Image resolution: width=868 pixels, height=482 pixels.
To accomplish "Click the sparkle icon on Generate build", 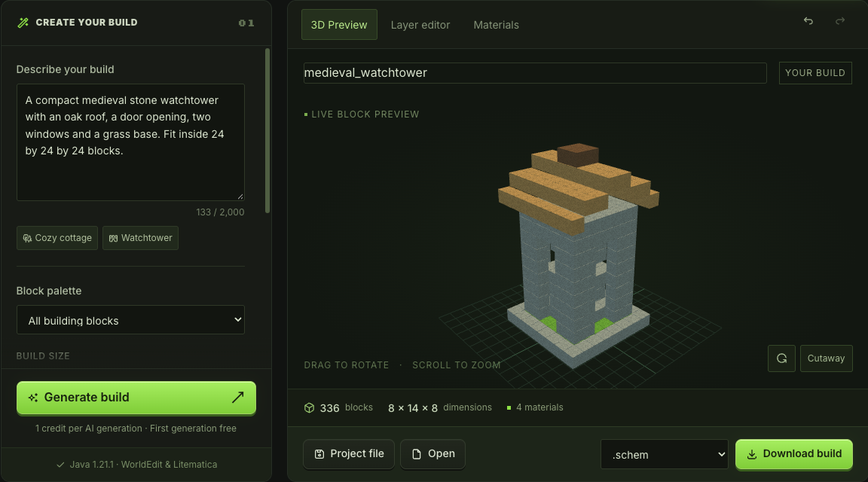I will pos(33,398).
